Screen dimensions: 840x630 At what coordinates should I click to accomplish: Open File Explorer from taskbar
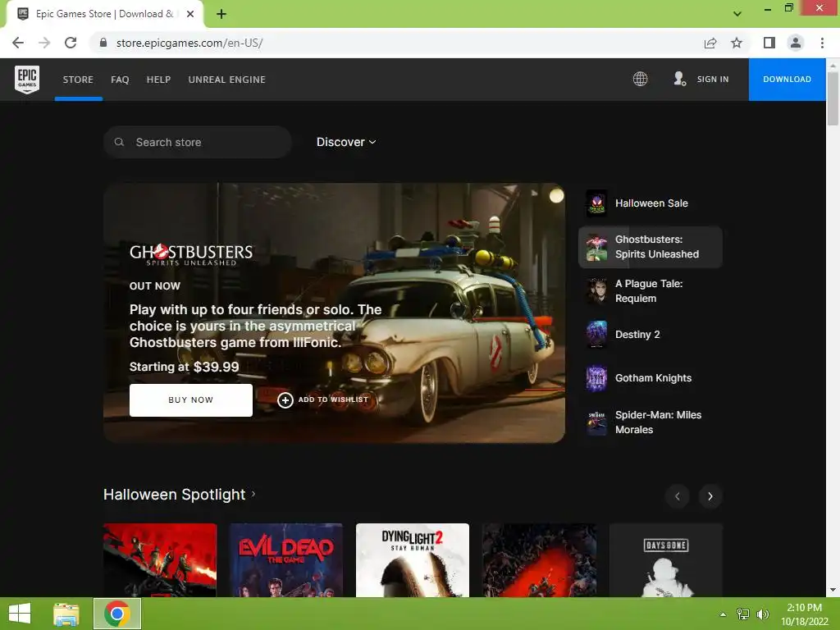coord(66,614)
